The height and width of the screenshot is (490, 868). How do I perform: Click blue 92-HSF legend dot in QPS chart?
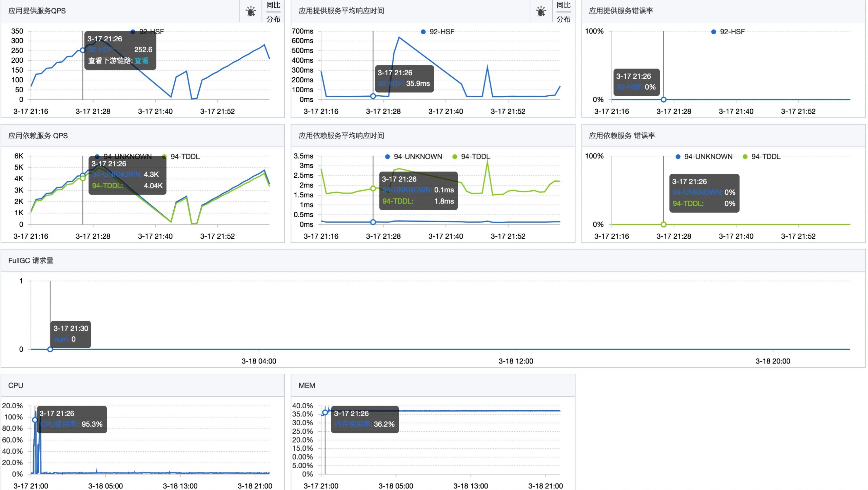(x=133, y=32)
